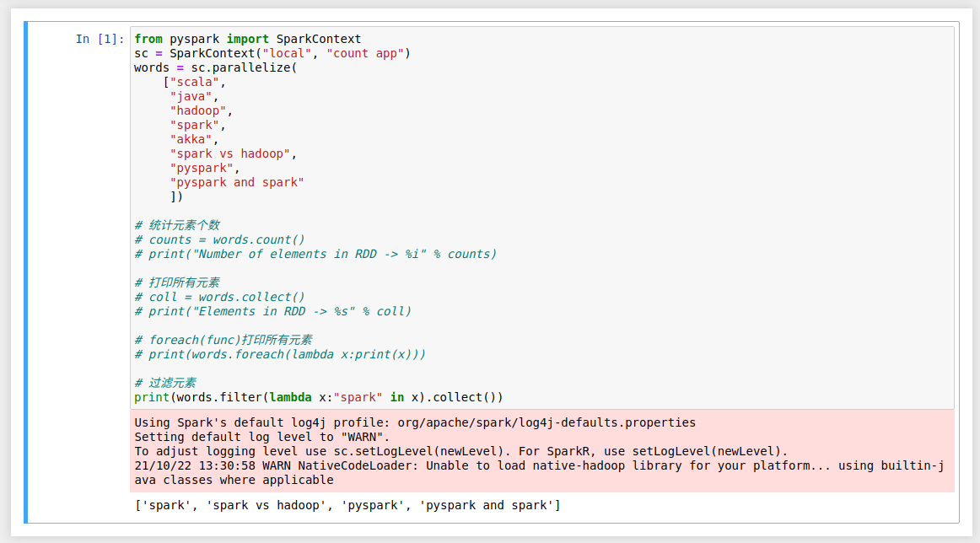Click the '# coll = words.collect()' comment
The width and height of the screenshot is (980, 543).
[x=220, y=297]
